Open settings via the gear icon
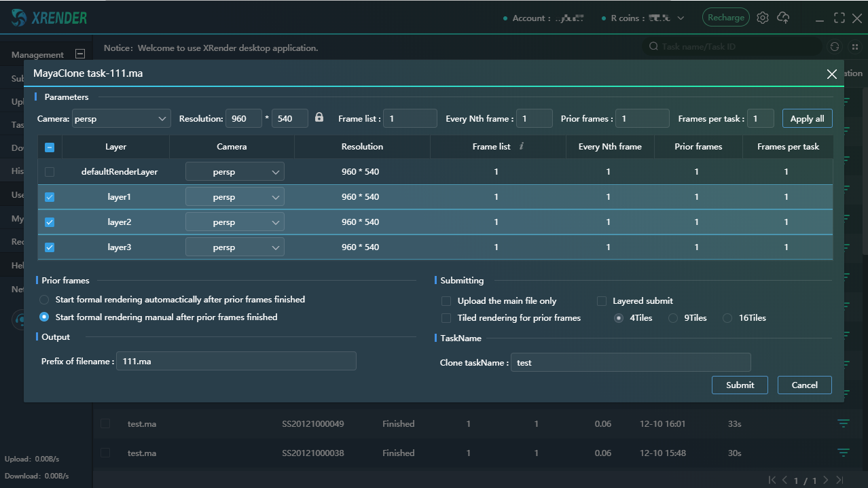868x488 pixels. (763, 18)
